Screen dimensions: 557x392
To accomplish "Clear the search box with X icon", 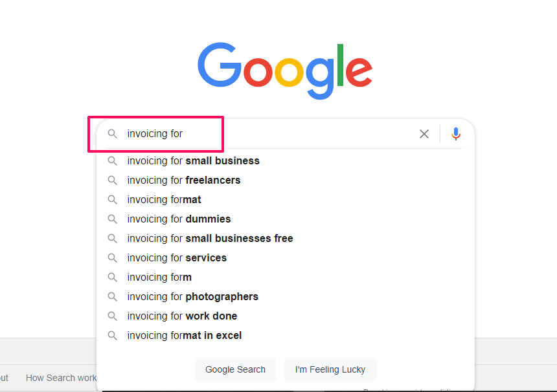I will click(424, 134).
